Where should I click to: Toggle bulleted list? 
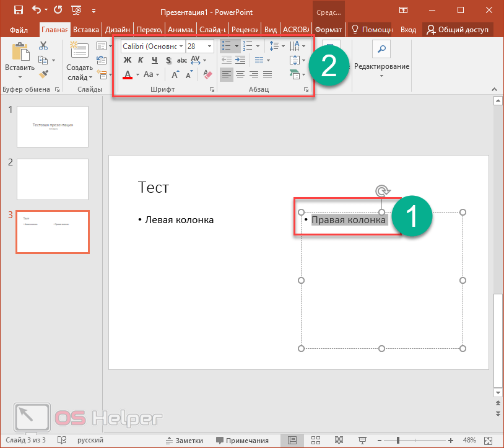pyautogui.click(x=227, y=46)
